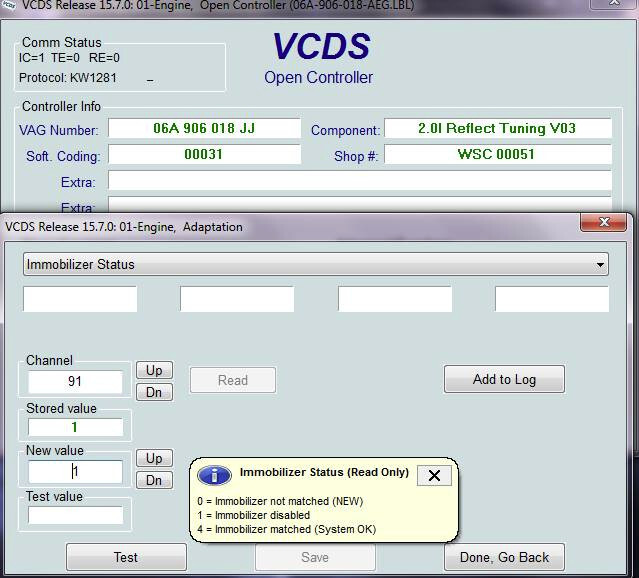The image size is (639, 578).
Task: Close the Adaptation window
Action: 604,222
